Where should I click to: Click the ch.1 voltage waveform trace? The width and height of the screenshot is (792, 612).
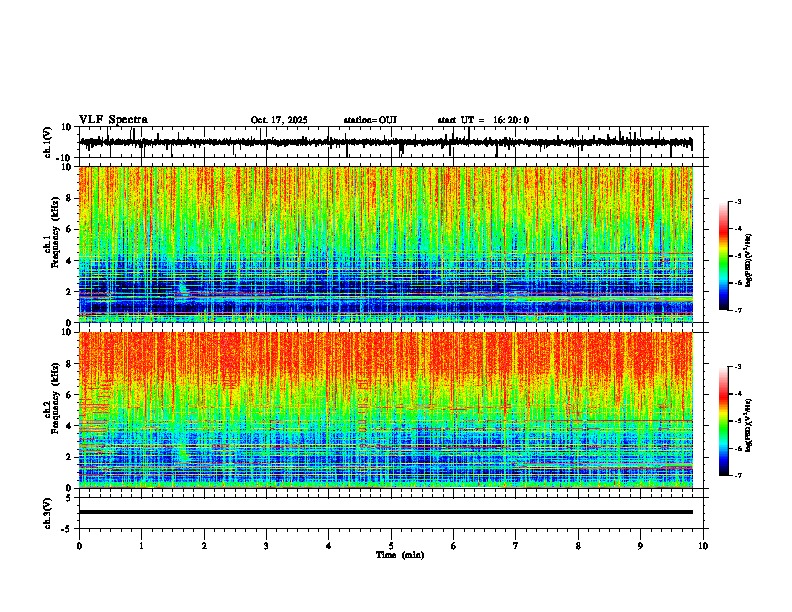pos(385,142)
